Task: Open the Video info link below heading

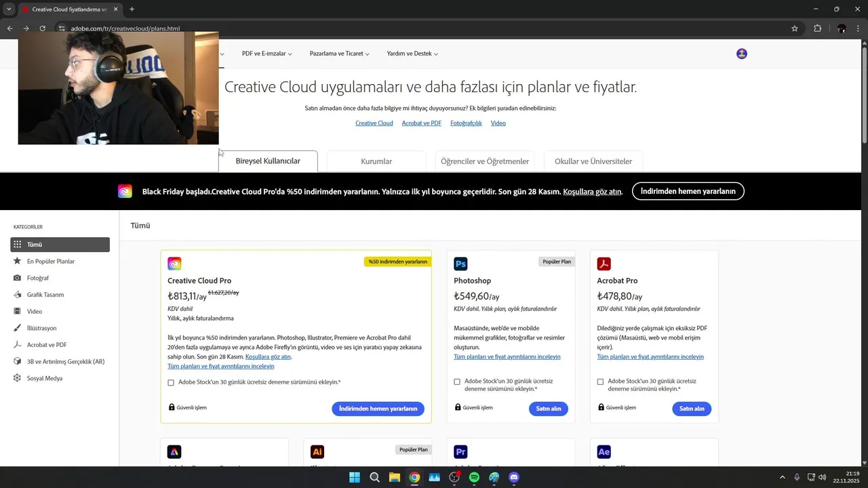Action: point(498,123)
